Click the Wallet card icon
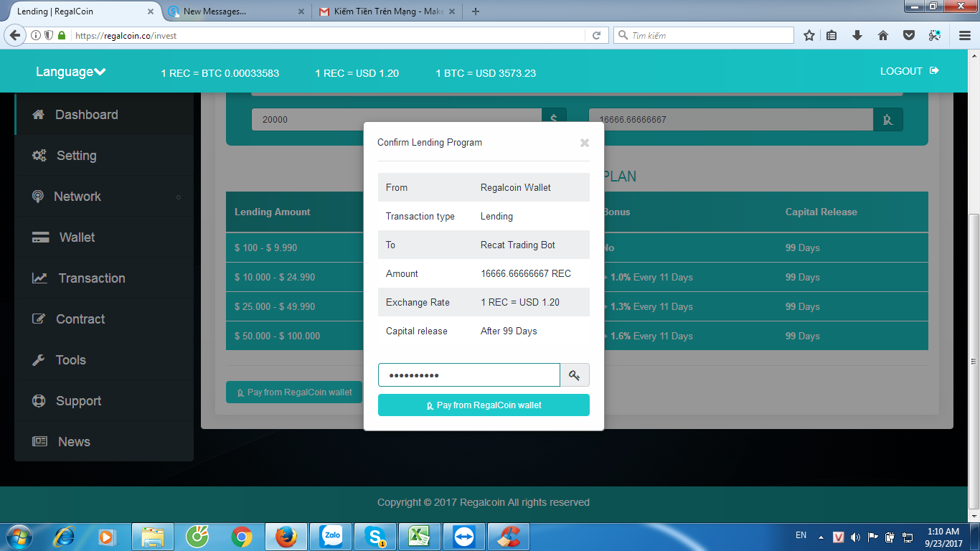The image size is (980, 551). (41, 237)
